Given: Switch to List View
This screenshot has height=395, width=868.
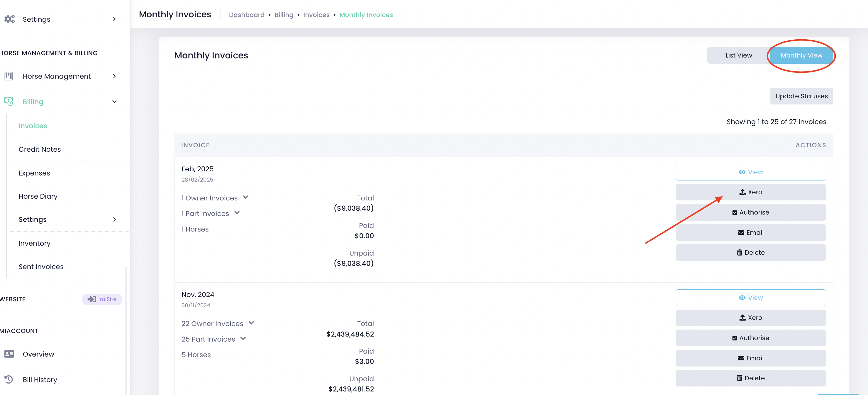Looking at the screenshot, I should (738, 55).
